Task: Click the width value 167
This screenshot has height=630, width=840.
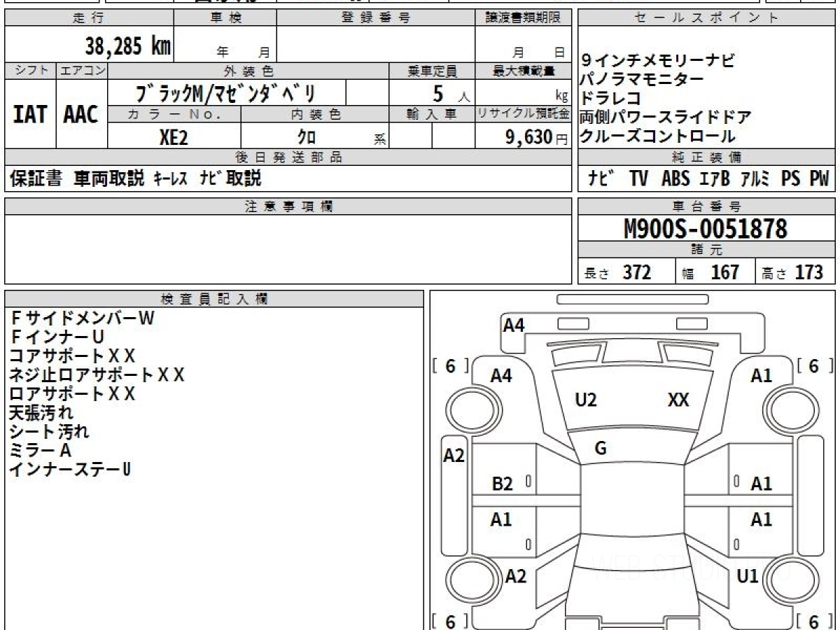Action: 724,272
